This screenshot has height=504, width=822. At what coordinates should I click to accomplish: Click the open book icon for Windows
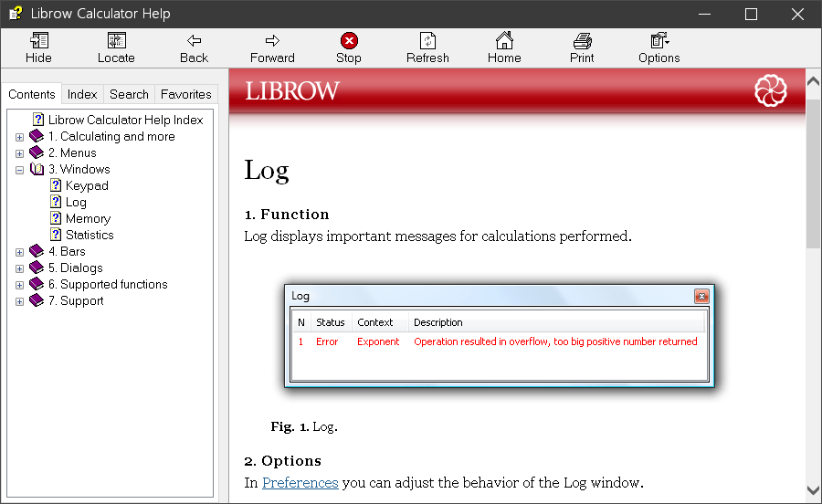coord(37,169)
